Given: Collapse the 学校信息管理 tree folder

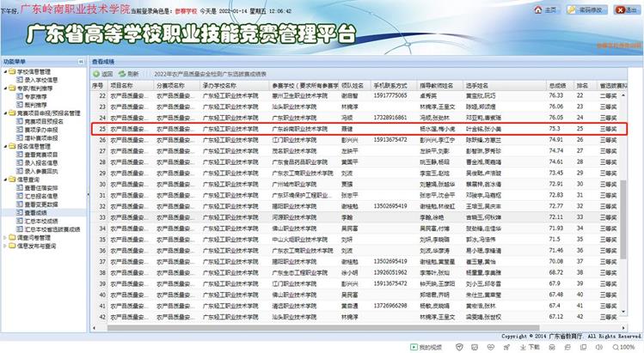Looking at the screenshot, I should coord(4,73).
